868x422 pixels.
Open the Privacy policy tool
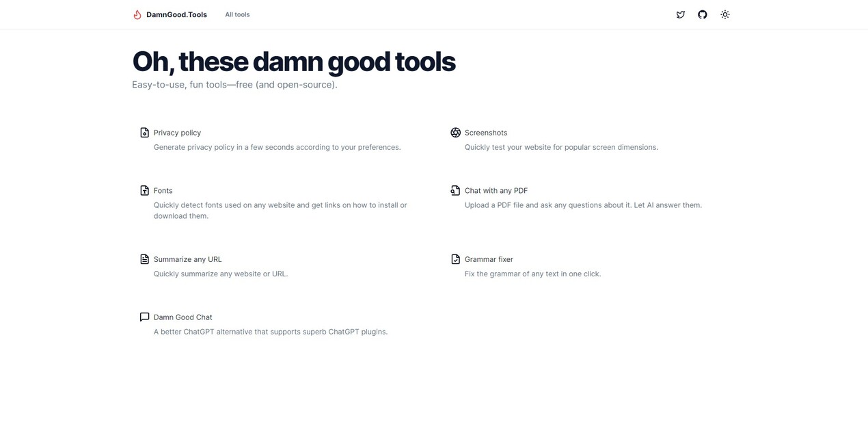point(177,133)
